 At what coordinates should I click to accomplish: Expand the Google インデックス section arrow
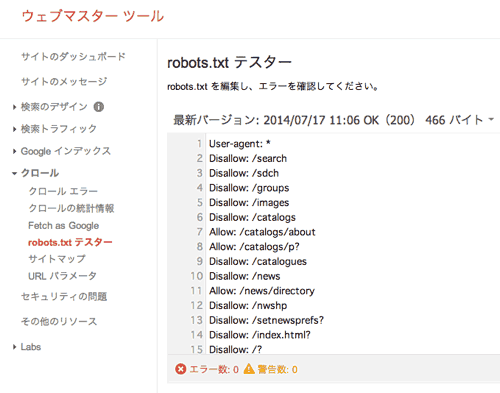tap(14, 151)
